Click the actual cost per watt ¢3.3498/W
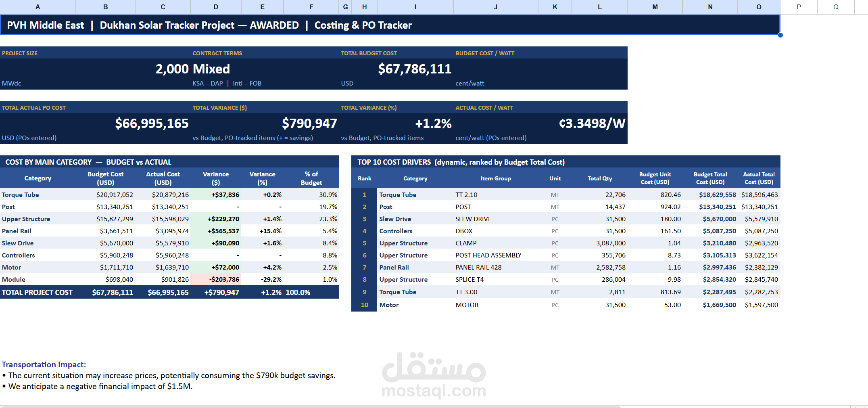The height and width of the screenshot is (408, 868). pos(592,123)
